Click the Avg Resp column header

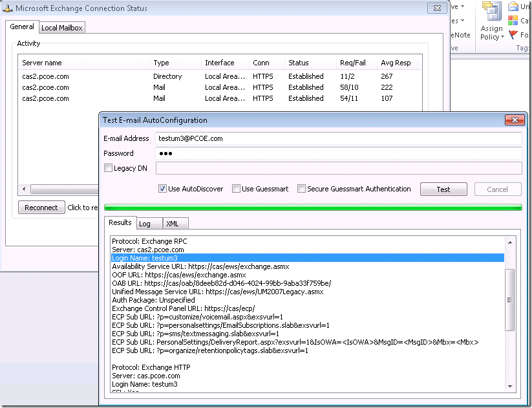click(x=398, y=63)
